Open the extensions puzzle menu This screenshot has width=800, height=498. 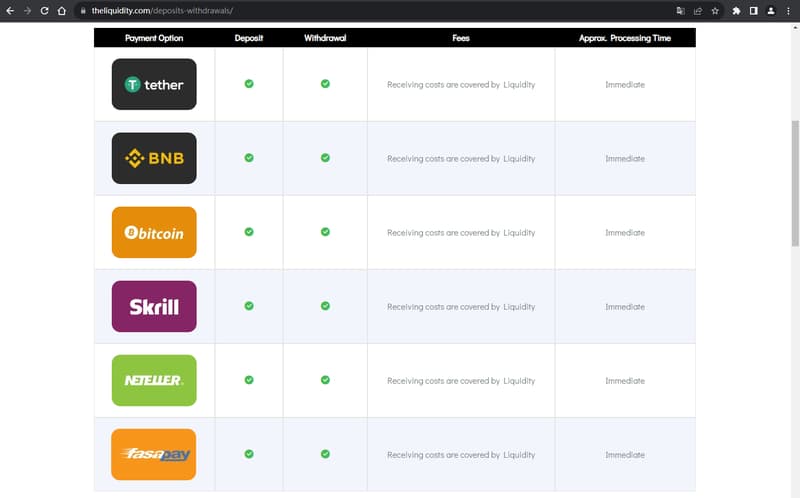coord(736,11)
